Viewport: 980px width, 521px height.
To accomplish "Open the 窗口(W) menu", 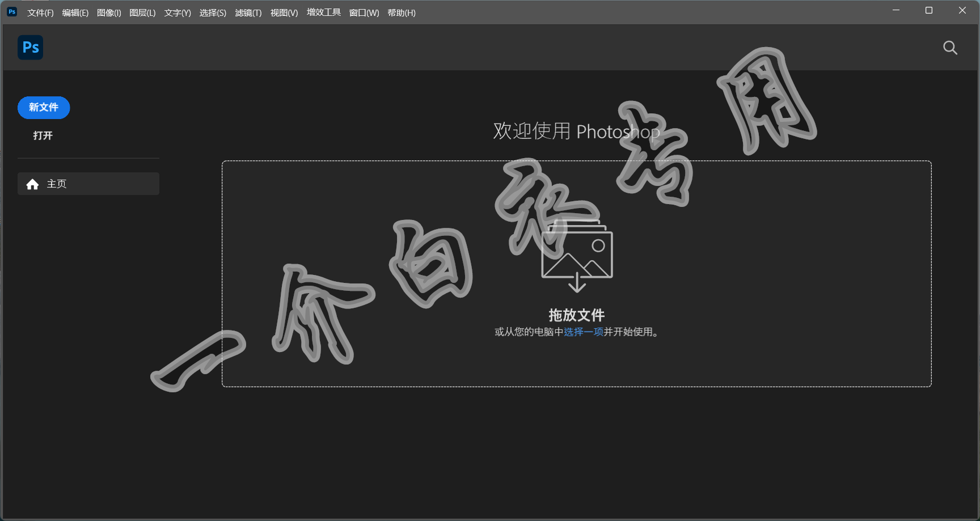I will coord(364,12).
